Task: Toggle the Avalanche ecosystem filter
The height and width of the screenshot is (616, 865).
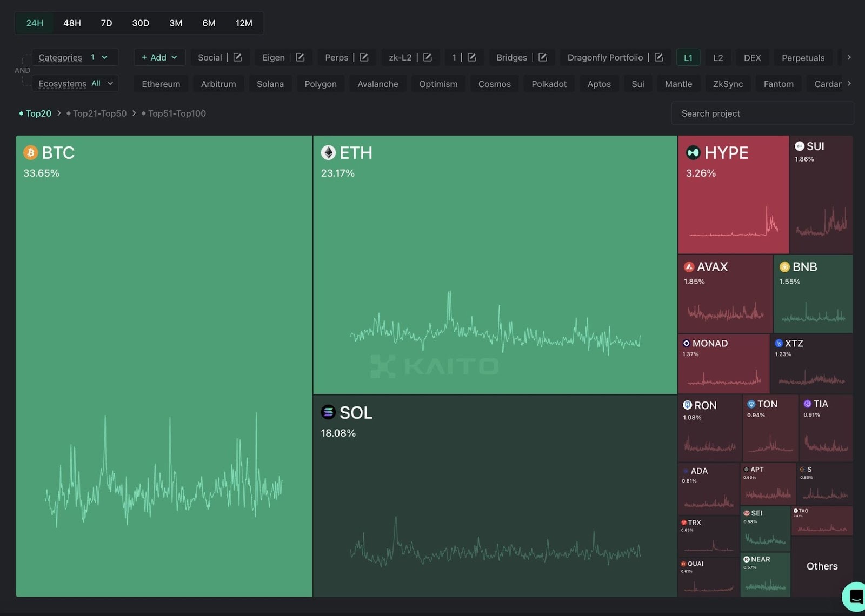Action: (378, 84)
